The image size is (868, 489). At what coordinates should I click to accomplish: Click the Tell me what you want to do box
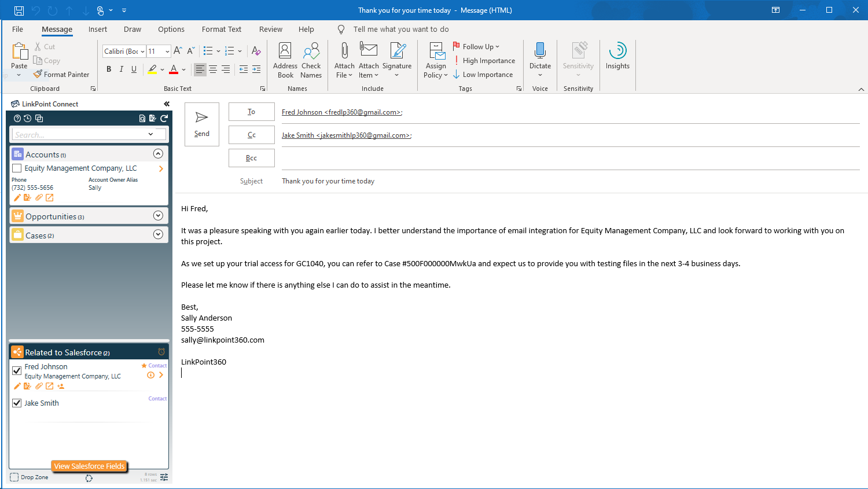click(x=401, y=30)
